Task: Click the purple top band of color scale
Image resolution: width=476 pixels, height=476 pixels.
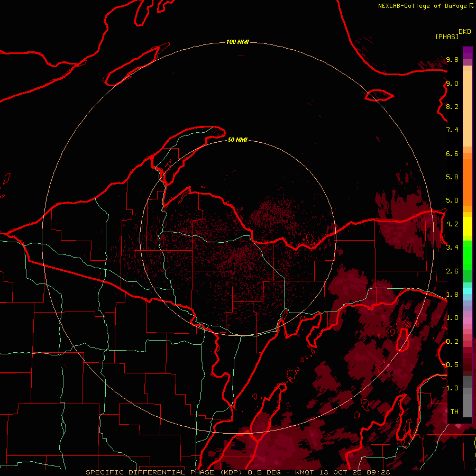Action: click(467, 53)
